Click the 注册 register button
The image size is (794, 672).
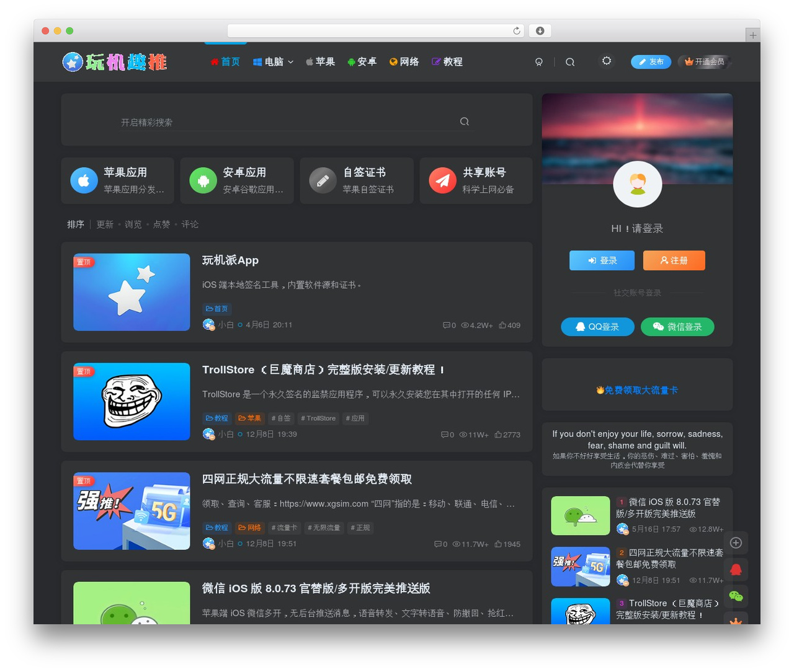click(x=674, y=260)
